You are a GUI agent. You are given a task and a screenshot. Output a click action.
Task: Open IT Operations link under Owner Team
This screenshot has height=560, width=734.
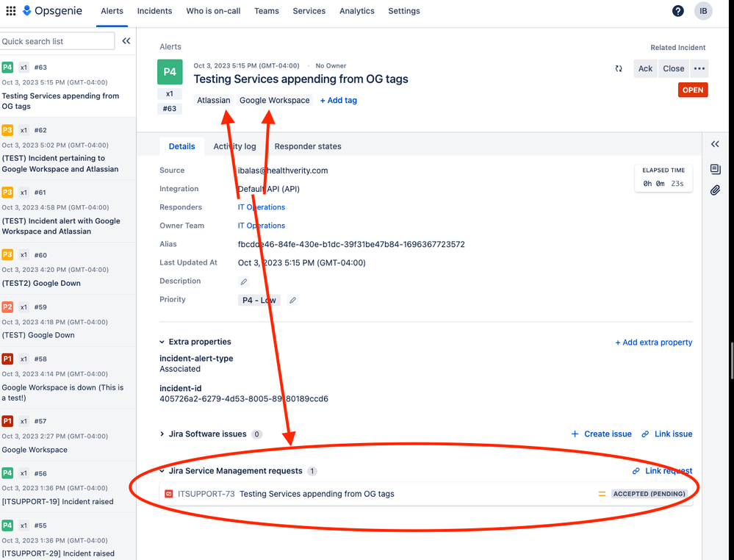262,226
